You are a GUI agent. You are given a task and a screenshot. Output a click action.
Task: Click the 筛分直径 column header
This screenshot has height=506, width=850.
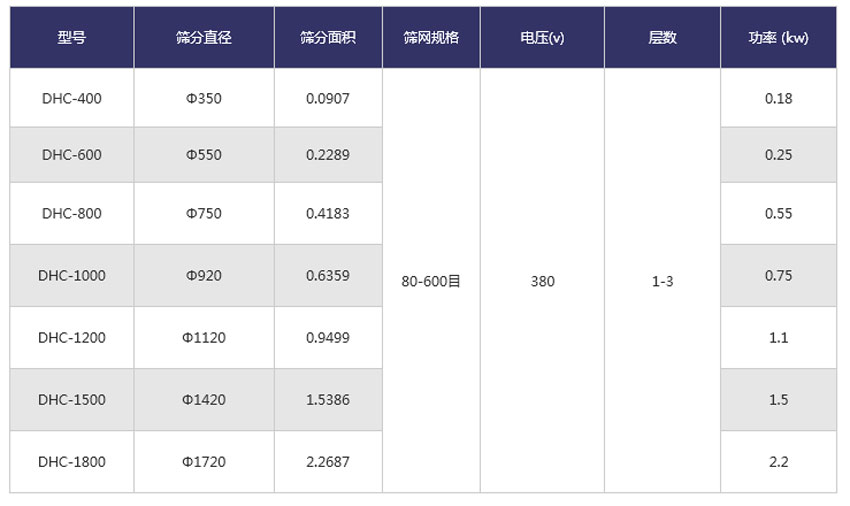pos(204,37)
